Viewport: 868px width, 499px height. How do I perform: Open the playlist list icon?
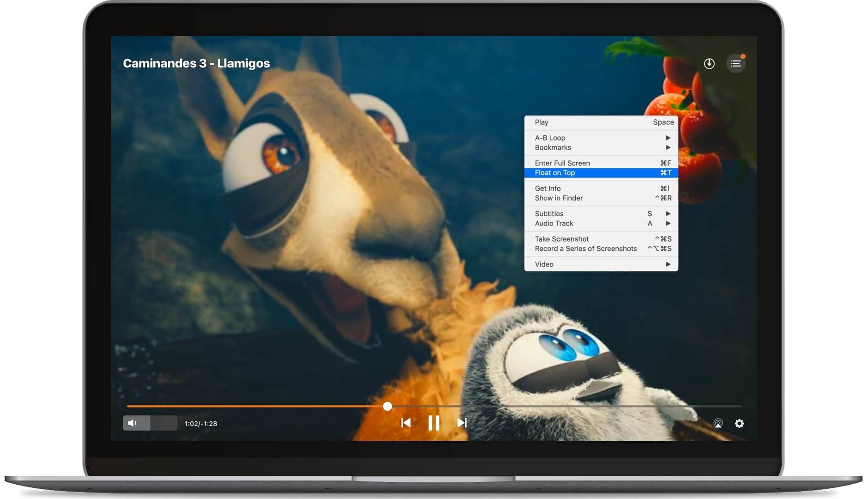[x=735, y=64]
